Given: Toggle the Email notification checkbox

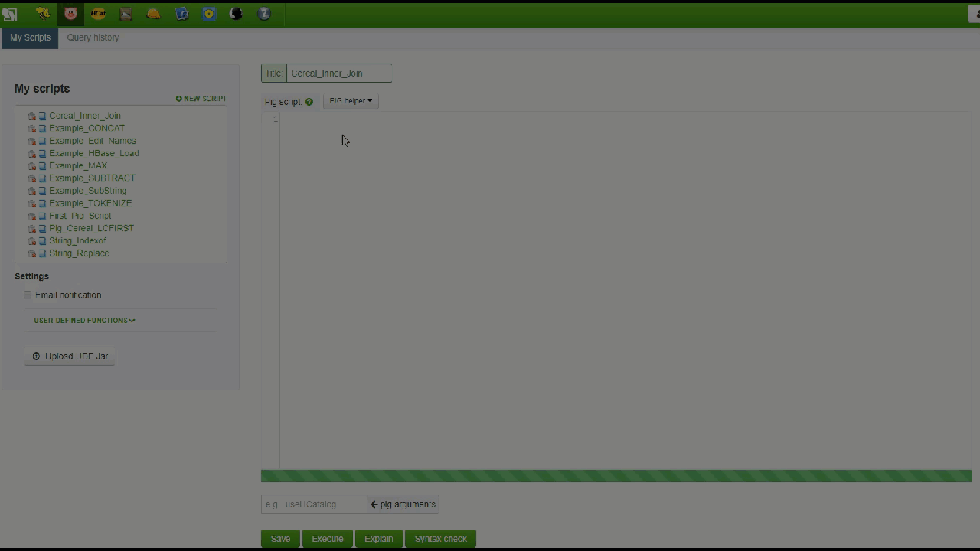Looking at the screenshot, I should [28, 295].
